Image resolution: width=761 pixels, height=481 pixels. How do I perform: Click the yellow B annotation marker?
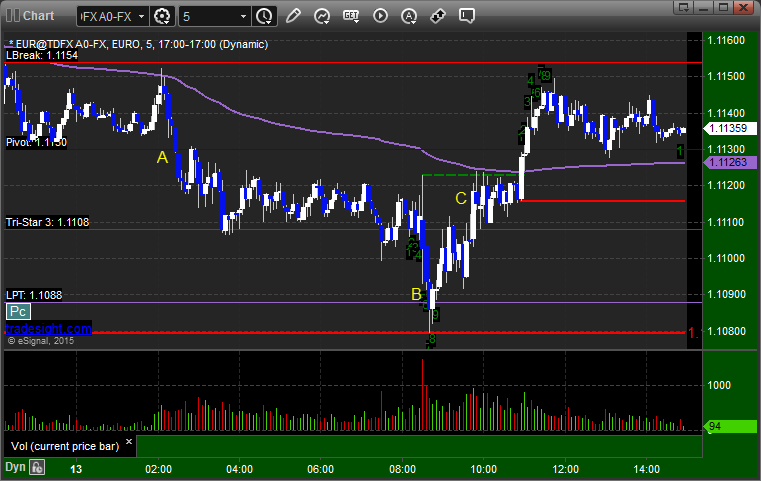(416, 294)
